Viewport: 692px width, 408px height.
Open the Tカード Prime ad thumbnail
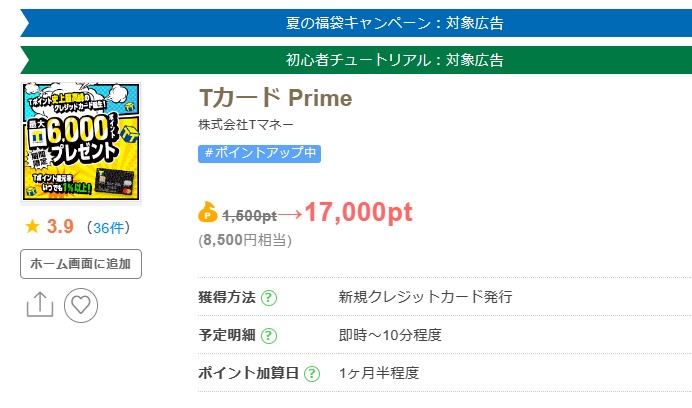[x=81, y=142]
